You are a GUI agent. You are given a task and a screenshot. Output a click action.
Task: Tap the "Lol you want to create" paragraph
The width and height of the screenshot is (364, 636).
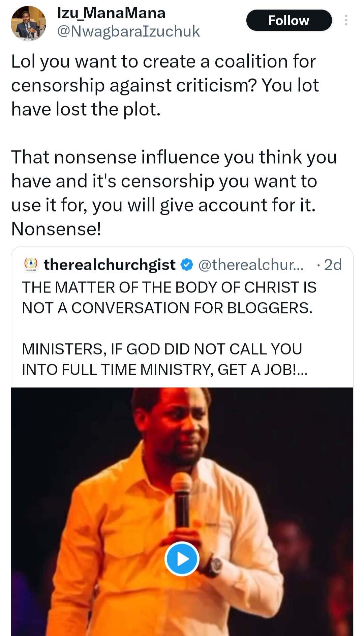click(x=164, y=85)
